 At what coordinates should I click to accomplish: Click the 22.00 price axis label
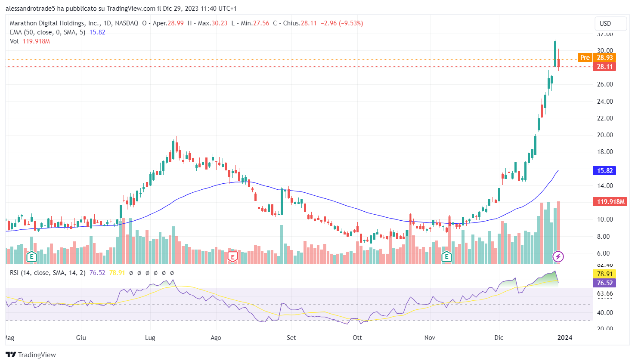(x=604, y=118)
